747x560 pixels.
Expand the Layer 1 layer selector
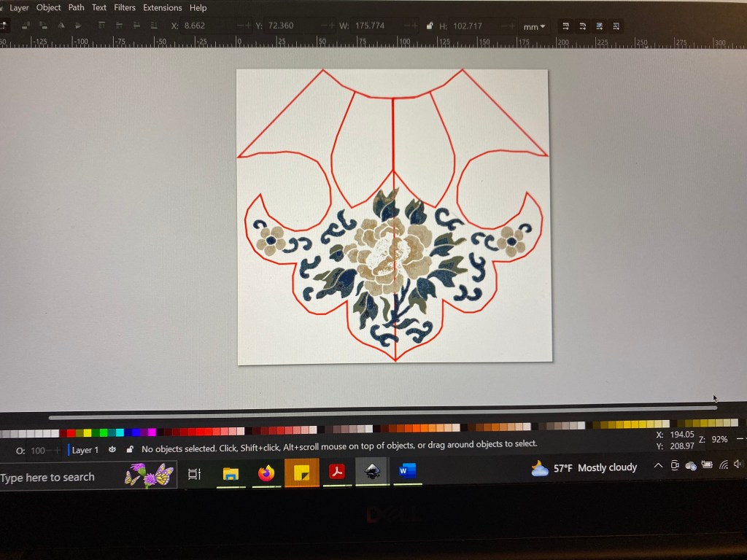pyautogui.click(x=85, y=450)
